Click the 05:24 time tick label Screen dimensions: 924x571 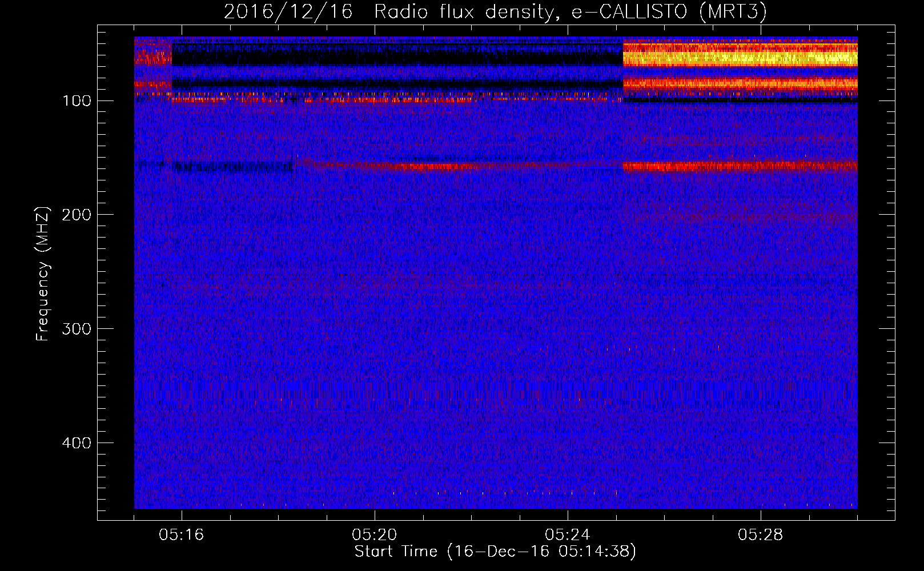tap(568, 535)
